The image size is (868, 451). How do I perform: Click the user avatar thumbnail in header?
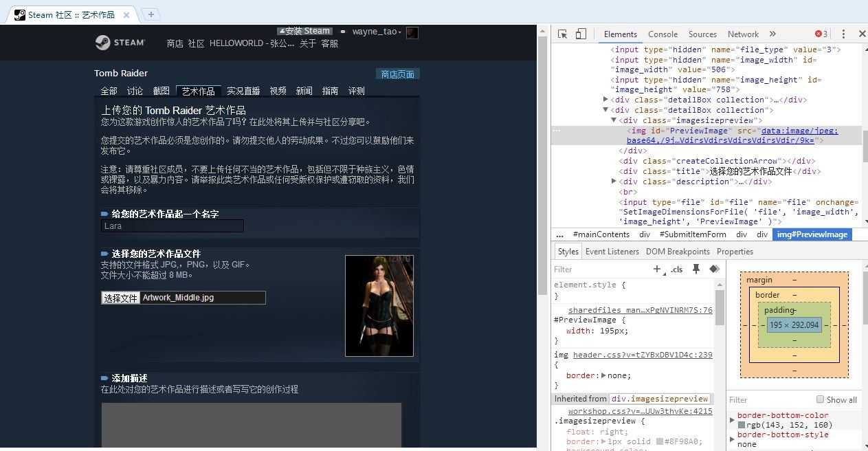[412, 32]
